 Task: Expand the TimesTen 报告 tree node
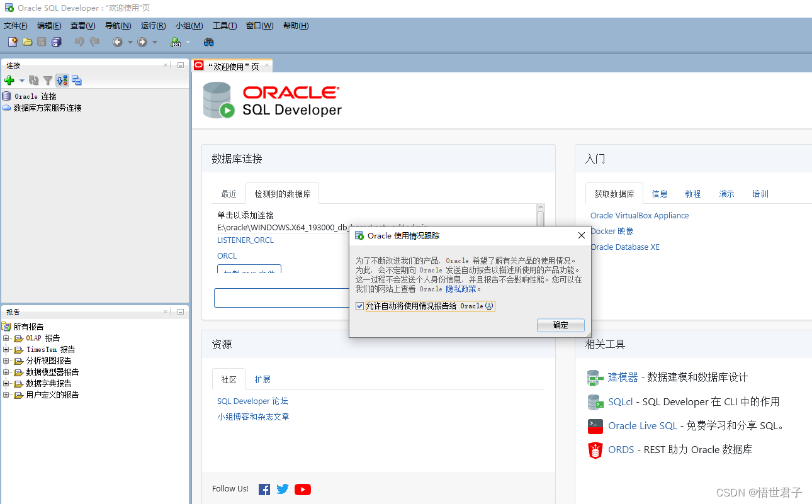[x=6, y=350]
